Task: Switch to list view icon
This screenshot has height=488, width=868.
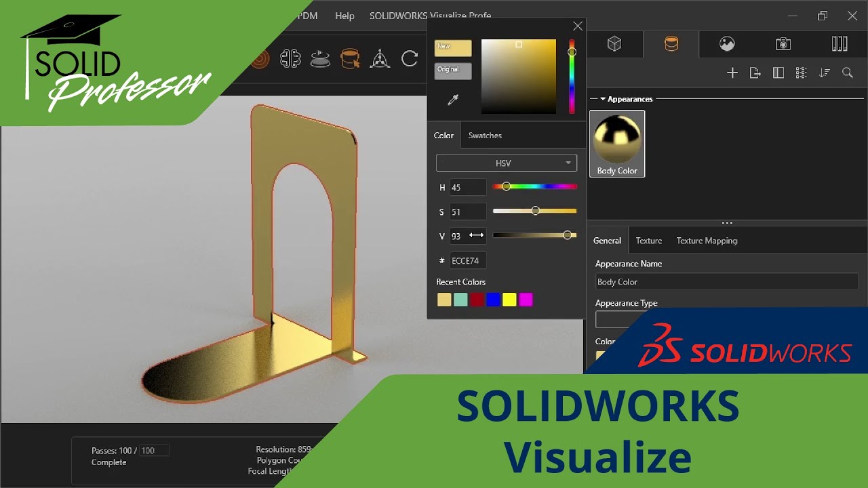Action: pos(801,73)
